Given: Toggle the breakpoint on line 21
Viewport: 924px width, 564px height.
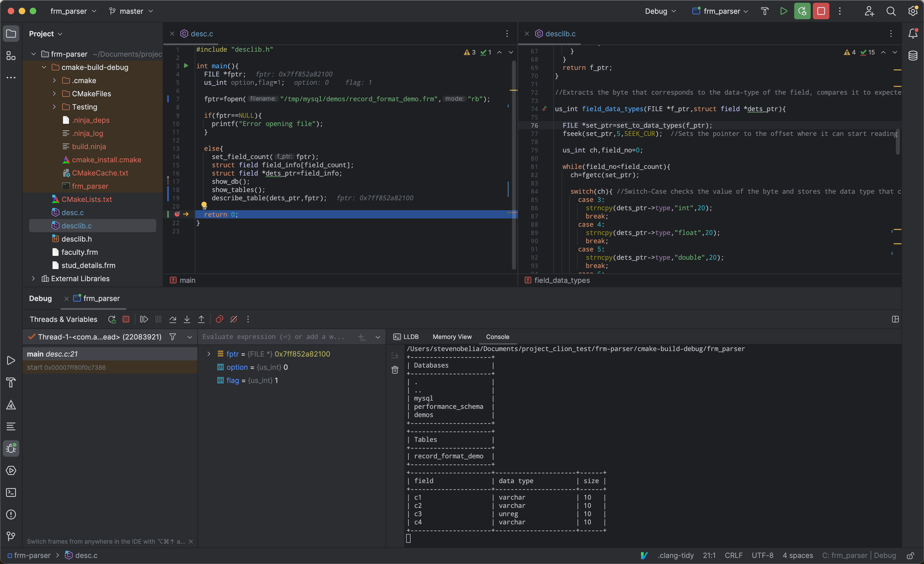Looking at the screenshot, I should point(177,214).
